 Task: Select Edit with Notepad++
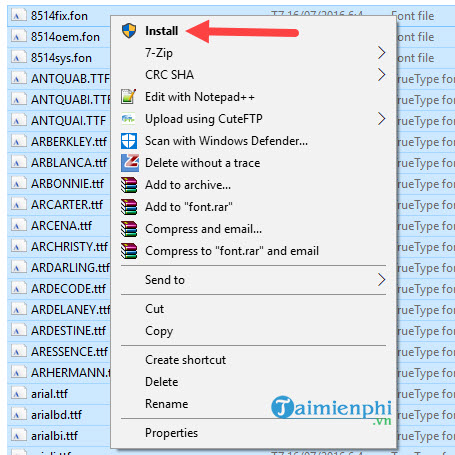pyautogui.click(x=200, y=97)
